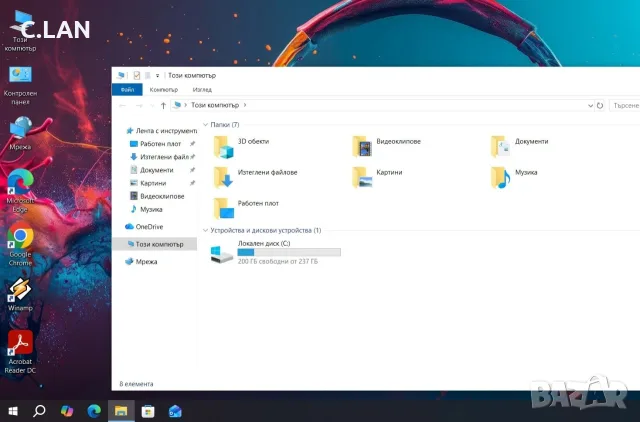Screen dimensions: 640x422
Task: Click the computer icon in the address bar
Action: pyautogui.click(x=177, y=105)
